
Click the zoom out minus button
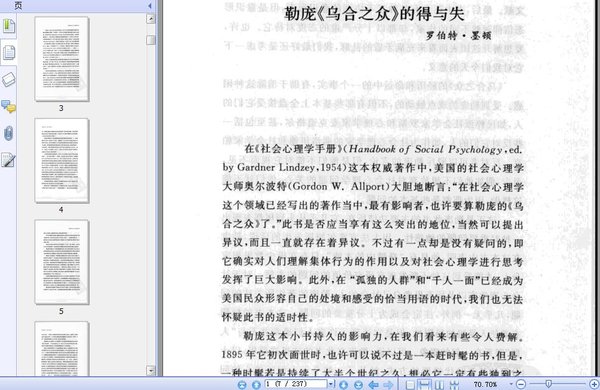pos(521,384)
